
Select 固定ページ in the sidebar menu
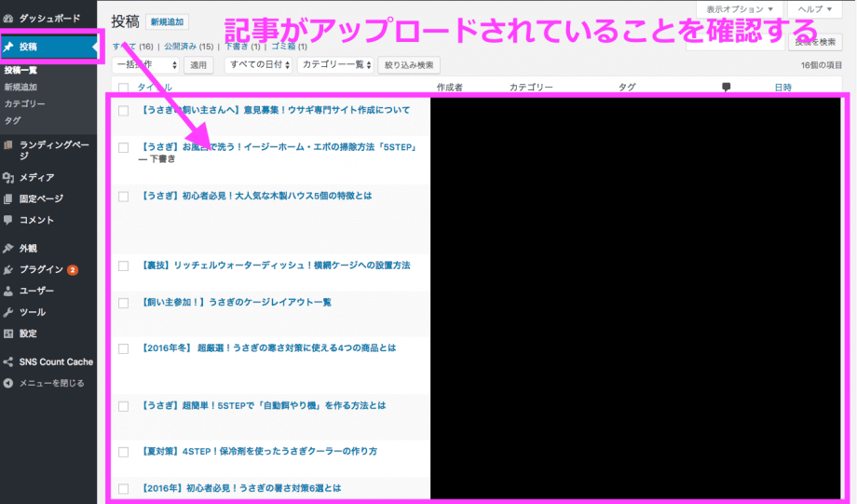point(41,198)
